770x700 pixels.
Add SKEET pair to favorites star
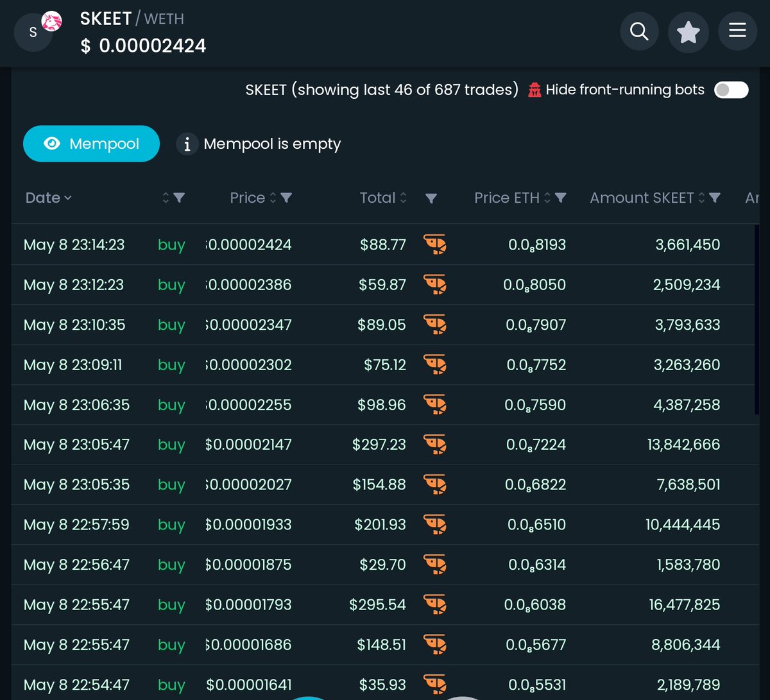click(689, 31)
